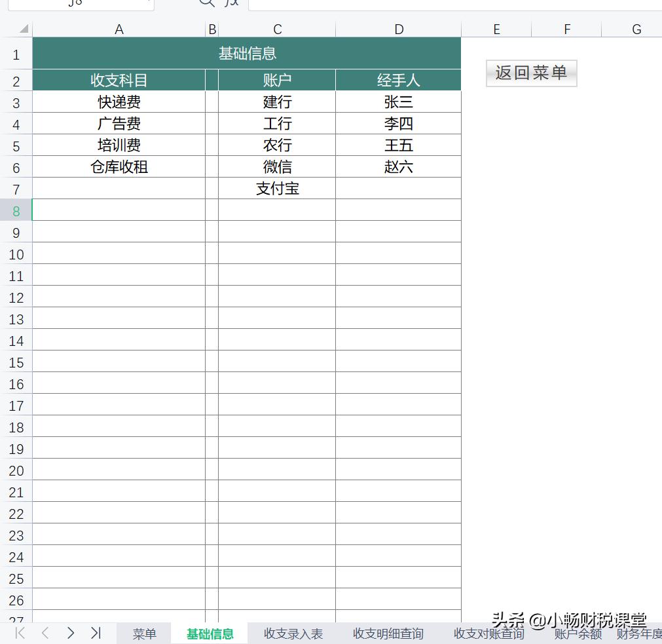The width and height of the screenshot is (662, 644).
Task: Open the 财务年度 sheet tab
Action: point(639,633)
